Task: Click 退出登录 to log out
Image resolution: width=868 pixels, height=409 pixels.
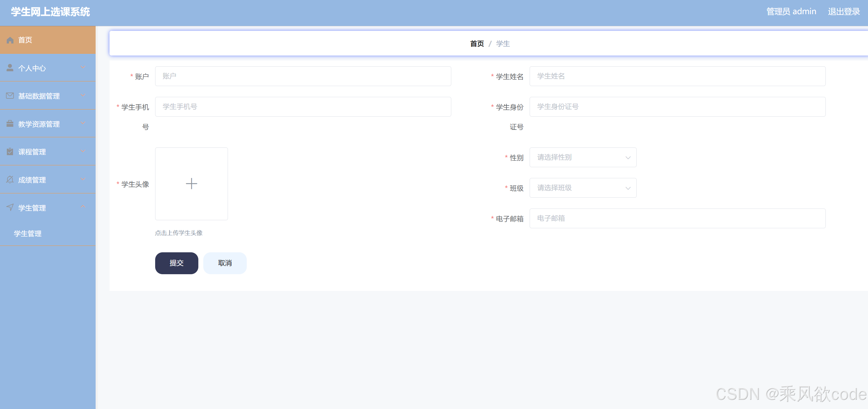Action: 843,12
